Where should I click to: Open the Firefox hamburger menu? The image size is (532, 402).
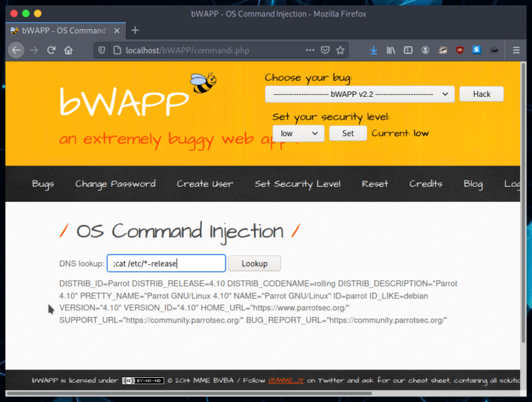(516, 50)
